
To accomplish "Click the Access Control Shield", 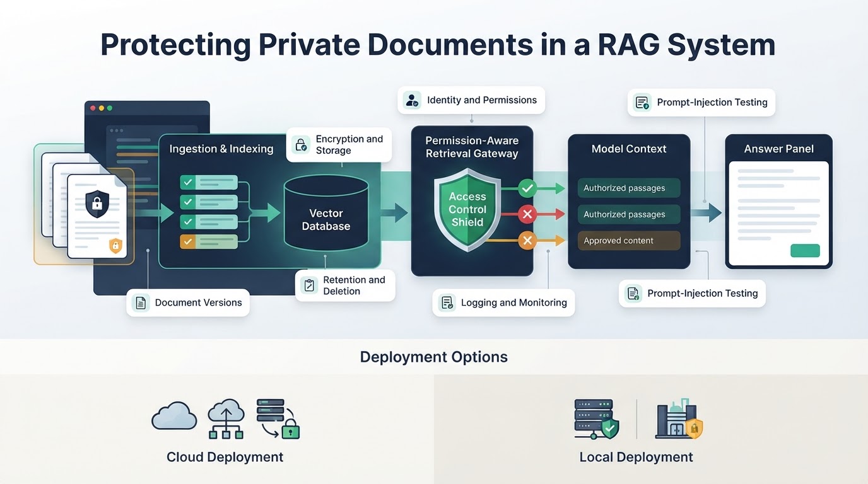I will click(467, 210).
